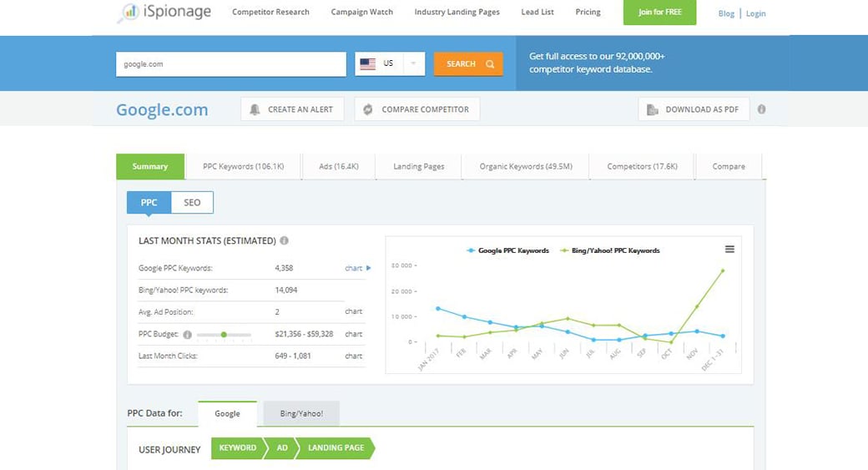Click the PPC Budget slider handle
This screenshot has width=868, height=470.
224,334
